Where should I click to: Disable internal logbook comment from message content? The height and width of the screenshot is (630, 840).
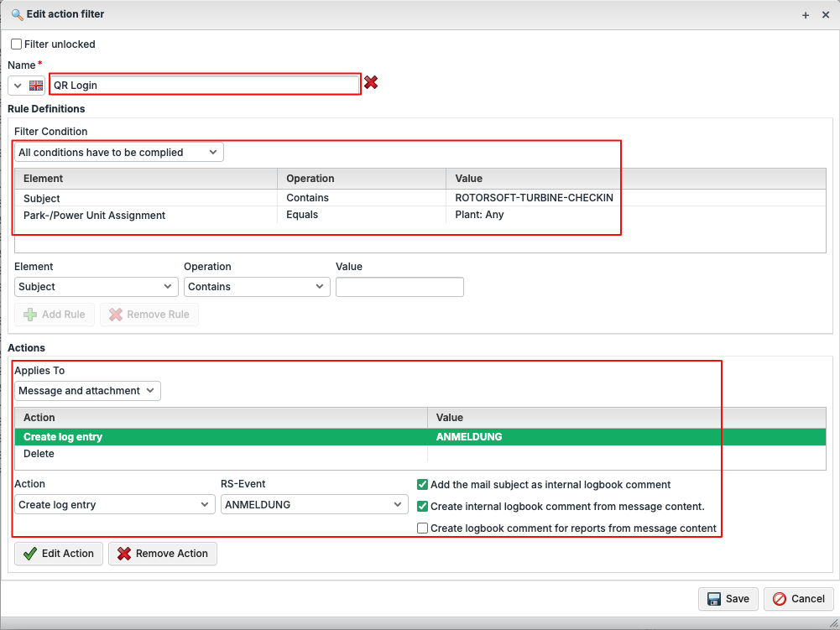423,507
